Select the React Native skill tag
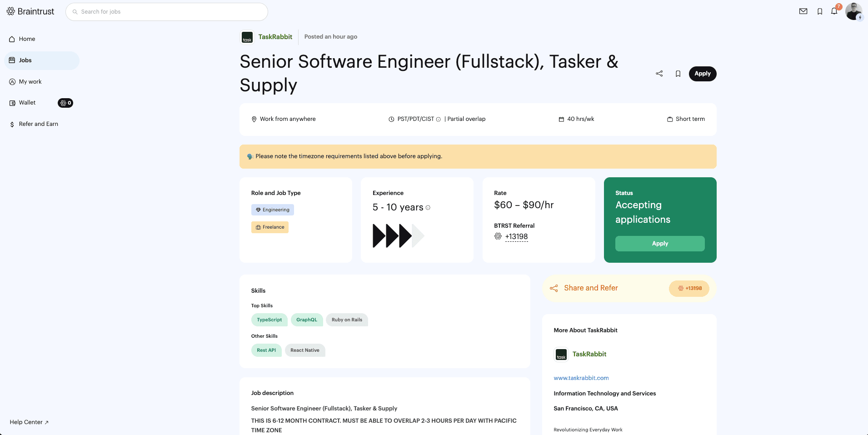868x435 pixels. (x=305, y=350)
